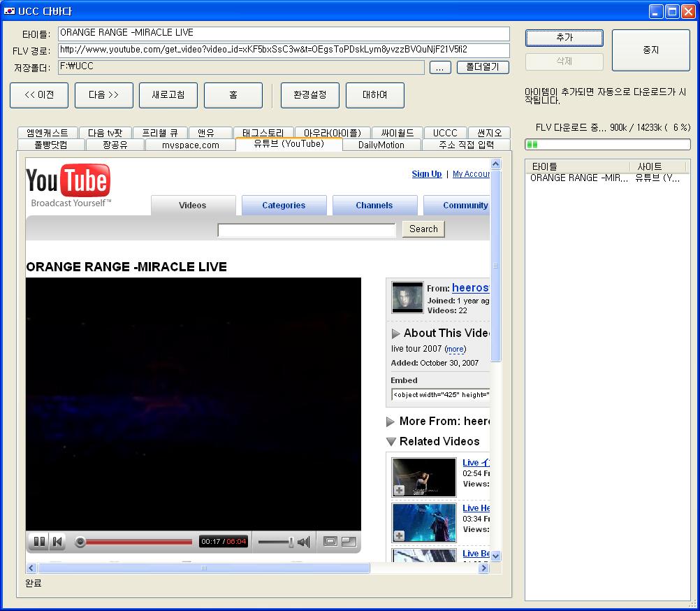Click the vertical scrollbar up arrow
Screen dimensions: 700x611
click(x=495, y=164)
